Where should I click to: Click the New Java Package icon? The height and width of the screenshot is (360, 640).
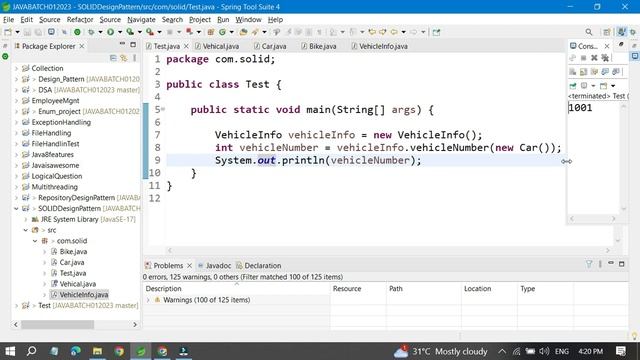211,32
